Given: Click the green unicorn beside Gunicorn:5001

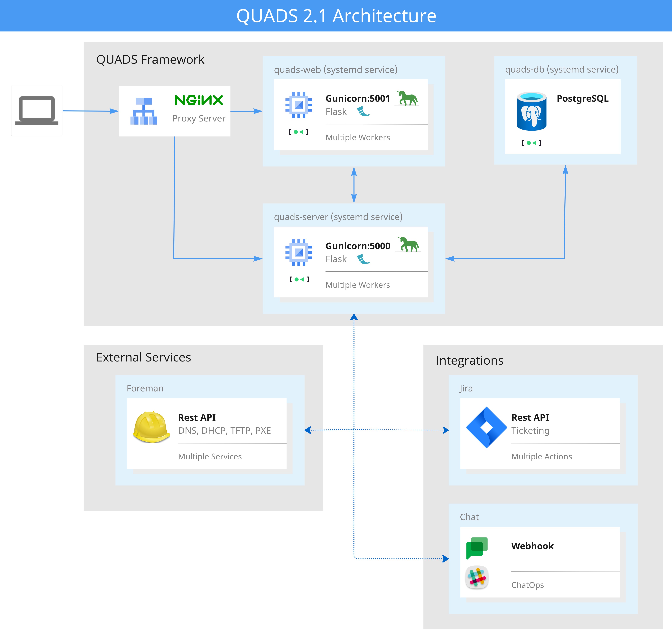Looking at the screenshot, I should pos(407,98).
